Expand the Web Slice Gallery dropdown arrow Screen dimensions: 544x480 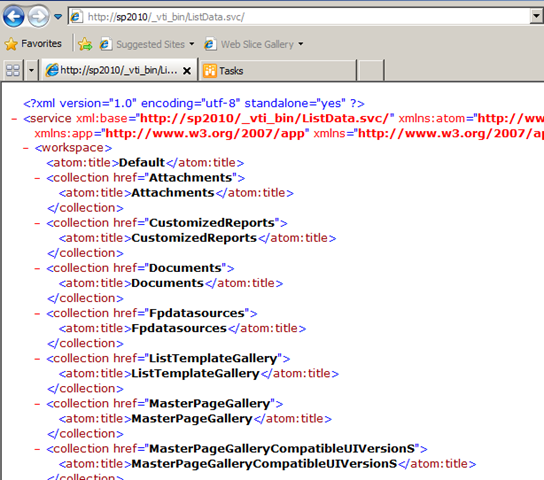point(301,44)
